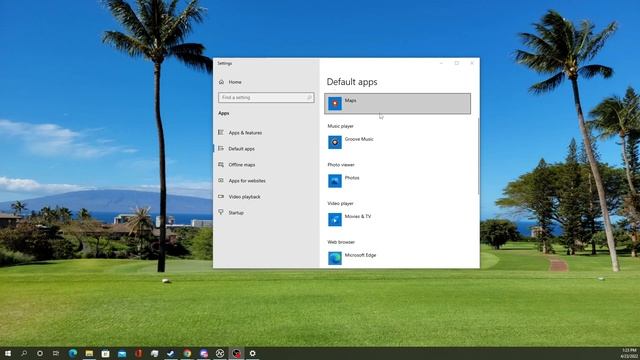Open Microsoft Store from the taskbar
The height and width of the screenshot is (360, 640).
pos(105,353)
